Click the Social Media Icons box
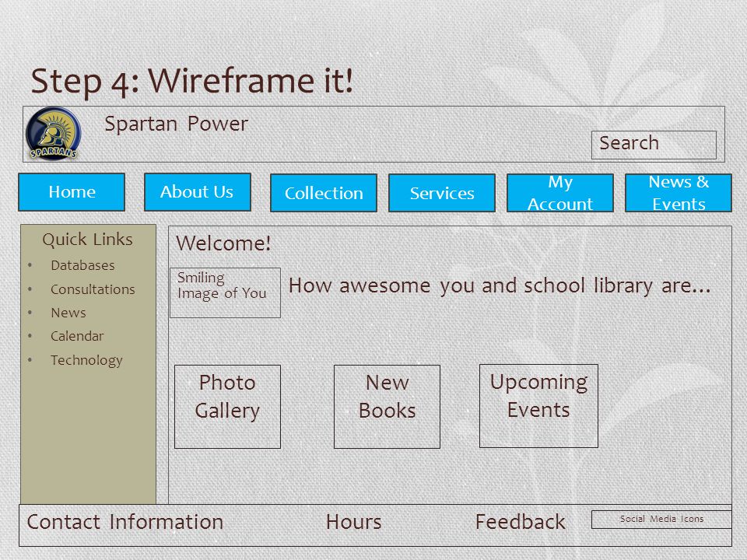 pos(661,519)
